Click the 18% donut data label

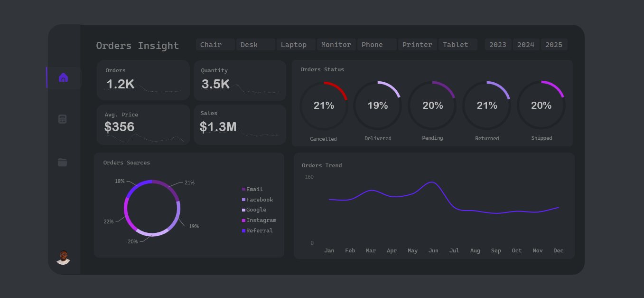point(120,181)
